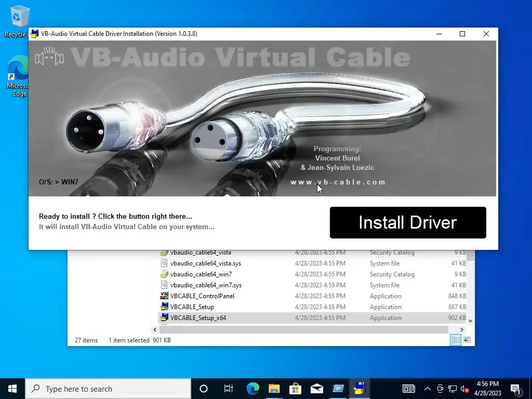Click the file name VBCABLE_Setup_x64
Image resolution: width=532 pixels, height=399 pixels.
coord(198,317)
